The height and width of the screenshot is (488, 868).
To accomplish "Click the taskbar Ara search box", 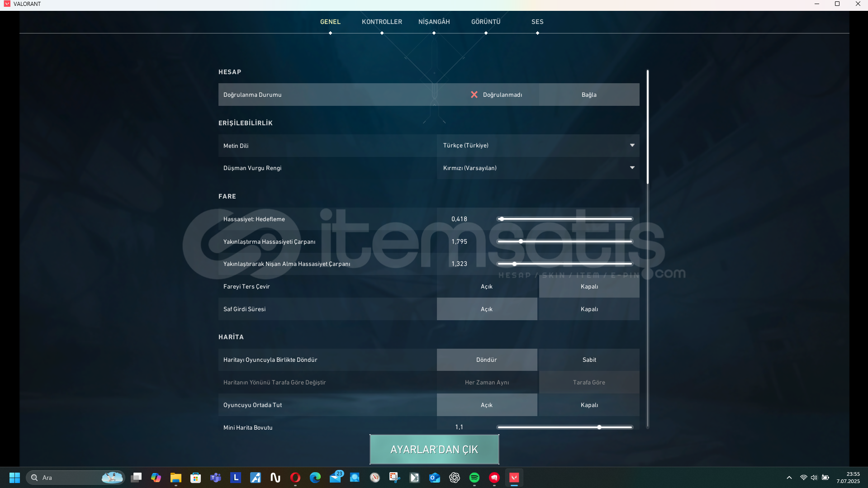I will pyautogui.click(x=76, y=478).
